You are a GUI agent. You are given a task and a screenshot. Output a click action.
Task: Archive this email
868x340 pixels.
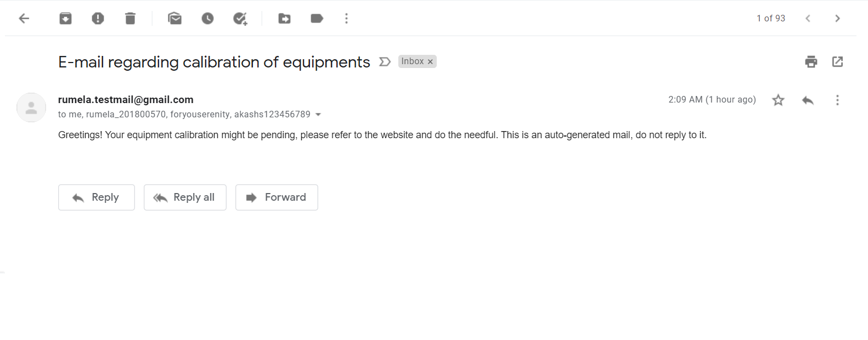(65, 18)
